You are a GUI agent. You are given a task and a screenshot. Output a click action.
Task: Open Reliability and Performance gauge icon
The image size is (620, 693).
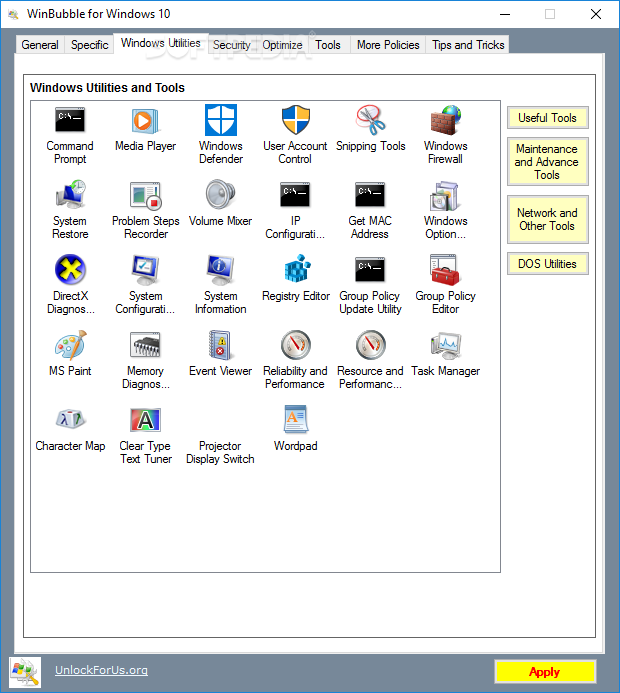(296, 345)
